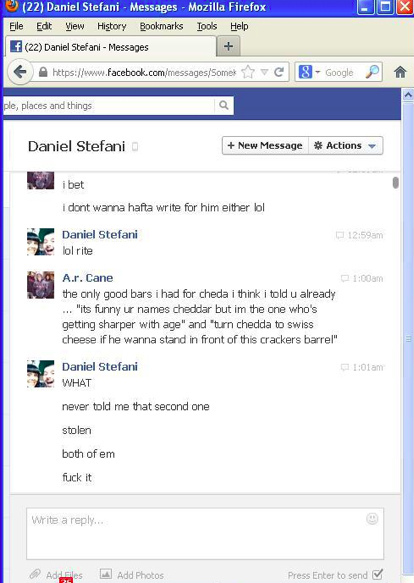Expand the Actions dropdown
The height and width of the screenshot is (583, 414).
click(x=346, y=145)
